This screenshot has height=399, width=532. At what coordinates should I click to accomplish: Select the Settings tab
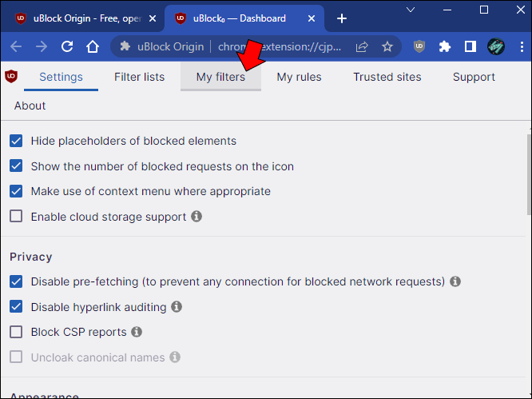coord(61,77)
